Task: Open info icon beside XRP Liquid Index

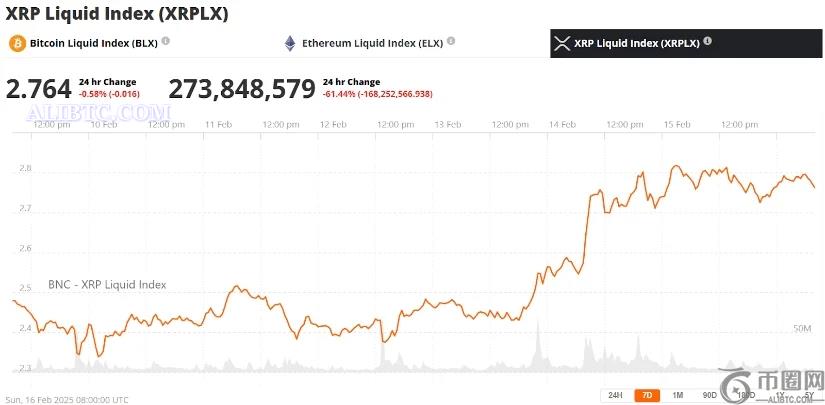Action: coord(708,41)
